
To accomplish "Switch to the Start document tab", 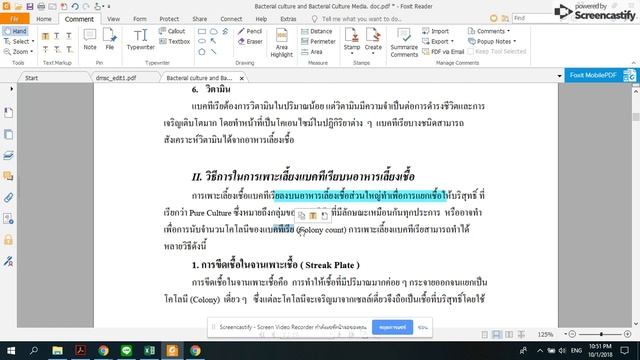I will tap(53, 78).
